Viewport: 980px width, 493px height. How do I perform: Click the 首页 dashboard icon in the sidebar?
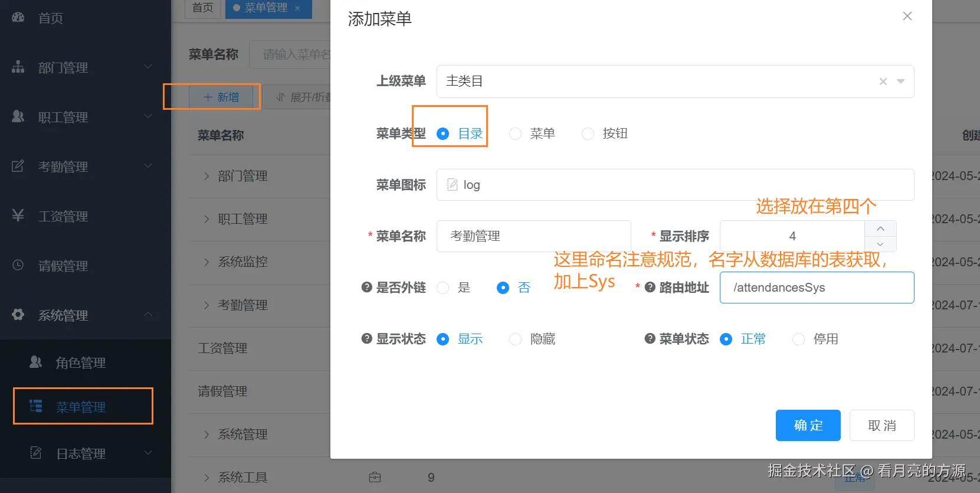[x=18, y=17]
